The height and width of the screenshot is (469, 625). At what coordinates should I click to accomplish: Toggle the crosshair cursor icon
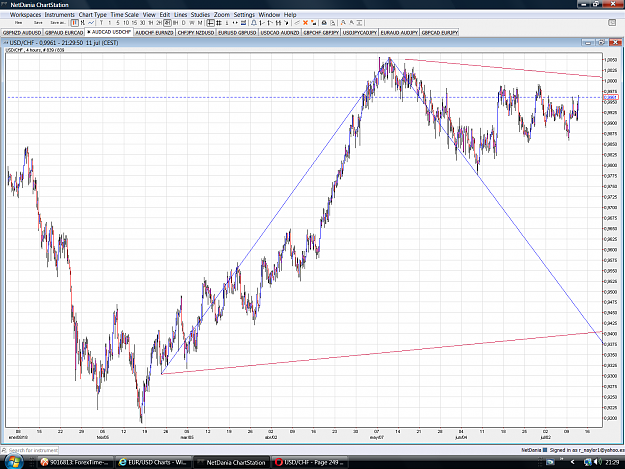(210, 23)
